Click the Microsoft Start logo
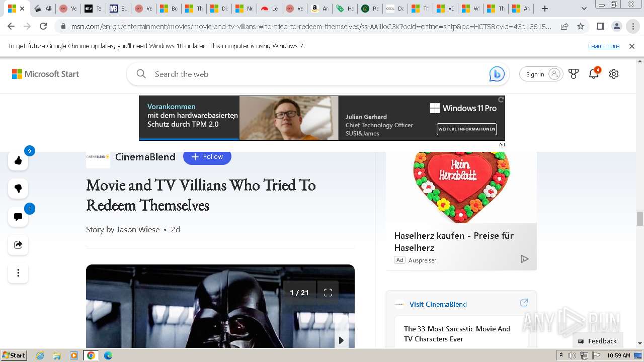The height and width of the screenshot is (362, 644). (x=46, y=74)
